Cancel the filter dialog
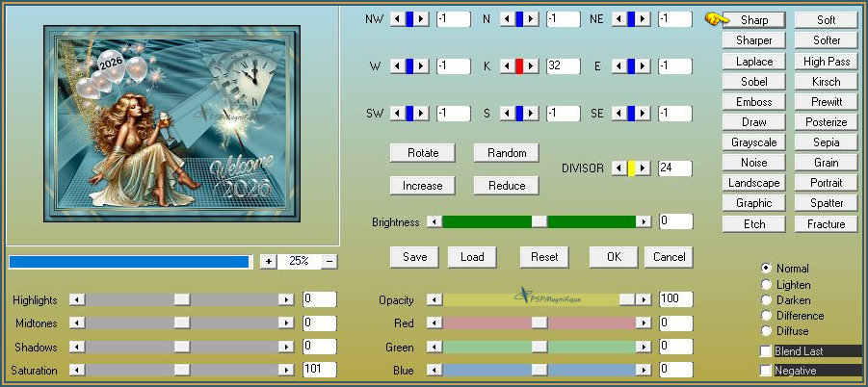 click(x=669, y=257)
